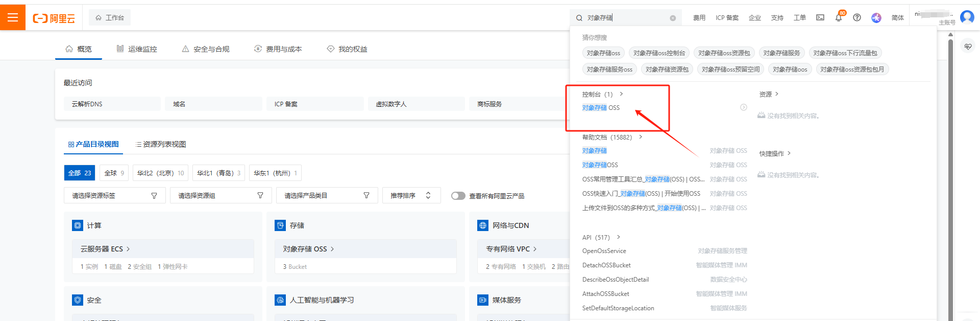The width and height of the screenshot is (980, 321).
Task: Launch the Cloud Shell terminal icon
Action: tap(820, 17)
